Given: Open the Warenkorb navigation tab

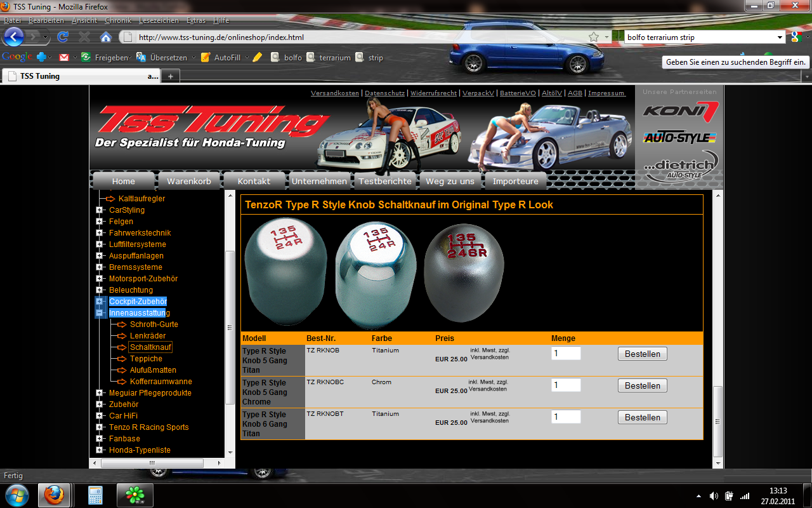Looking at the screenshot, I should point(189,181).
